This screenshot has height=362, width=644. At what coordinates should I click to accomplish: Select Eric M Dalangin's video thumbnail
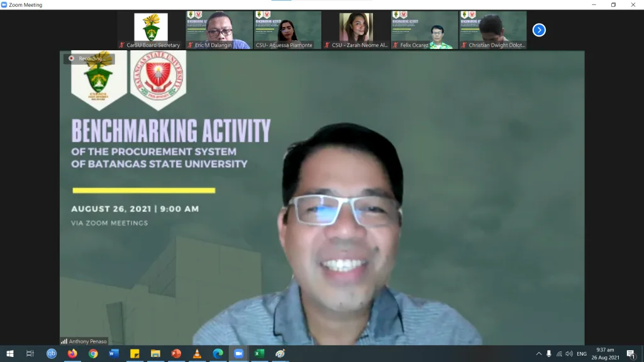click(219, 30)
